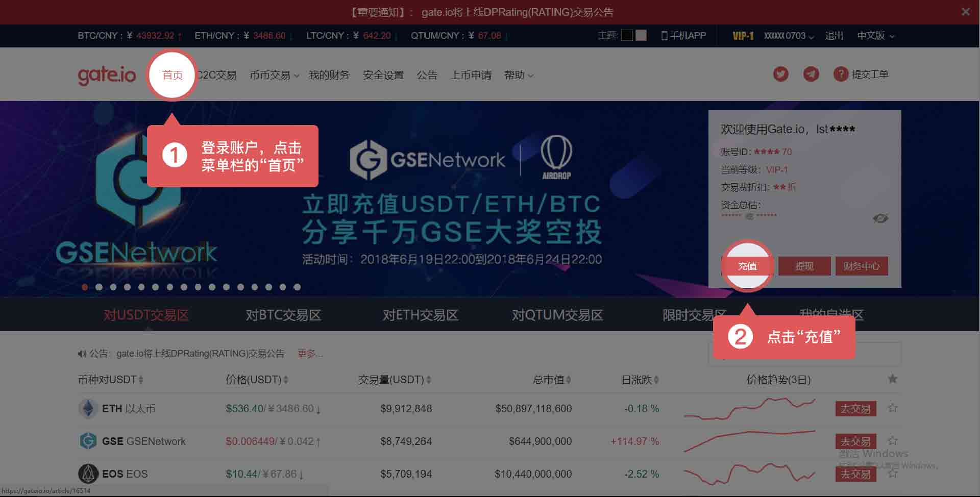The height and width of the screenshot is (497, 980).
Task: Click the $10.44 EOS price
Action: [x=241, y=474]
